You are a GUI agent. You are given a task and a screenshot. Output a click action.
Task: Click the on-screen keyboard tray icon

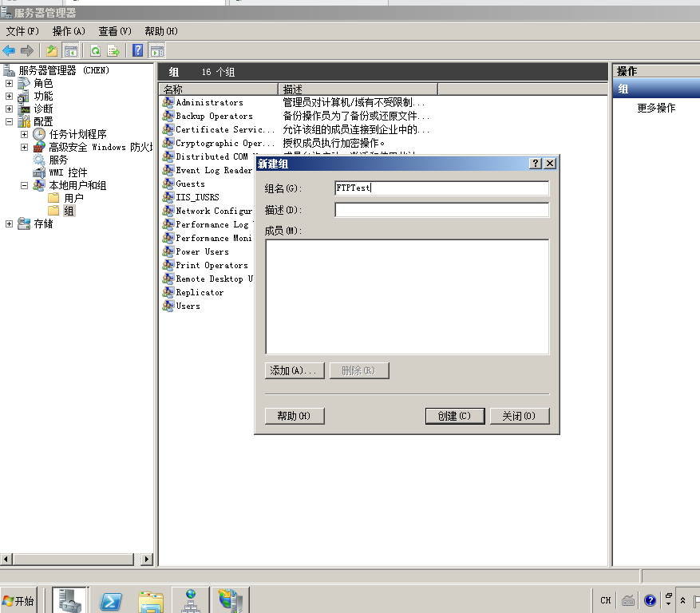point(627,600)
